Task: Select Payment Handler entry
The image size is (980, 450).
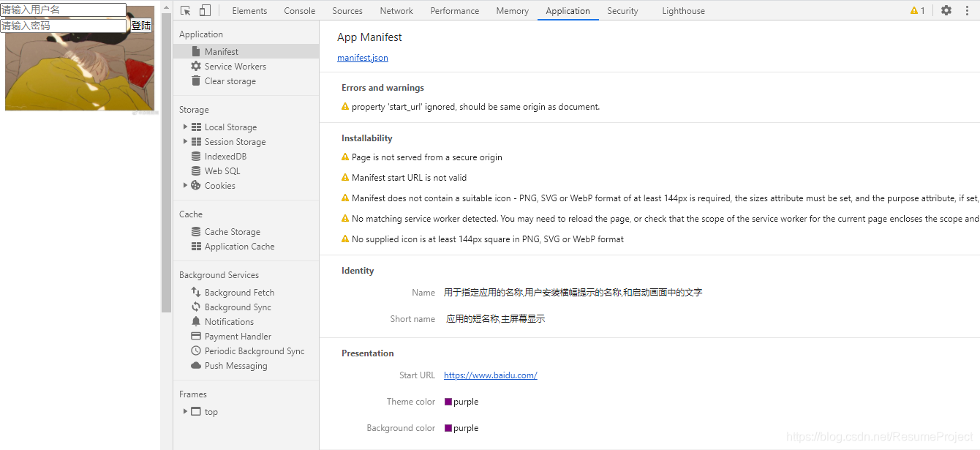Action: pyautogui.click(x=238, y=336)
